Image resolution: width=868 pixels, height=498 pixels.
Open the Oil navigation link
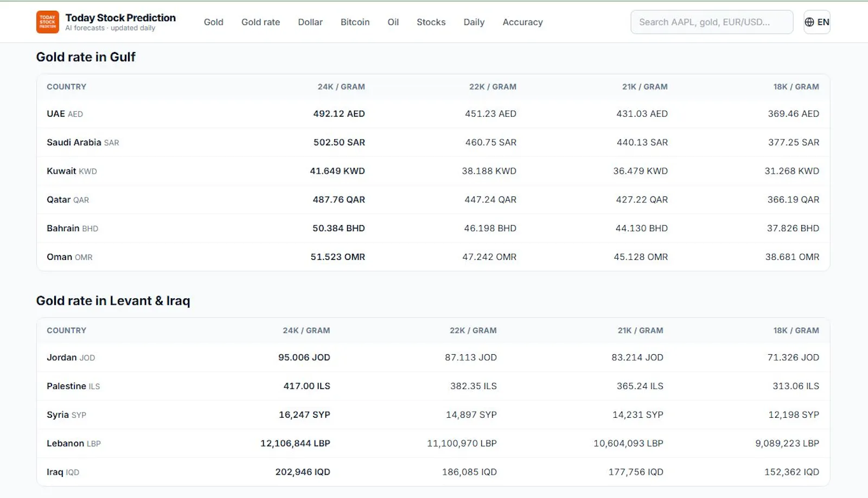[x=393, y=22]
